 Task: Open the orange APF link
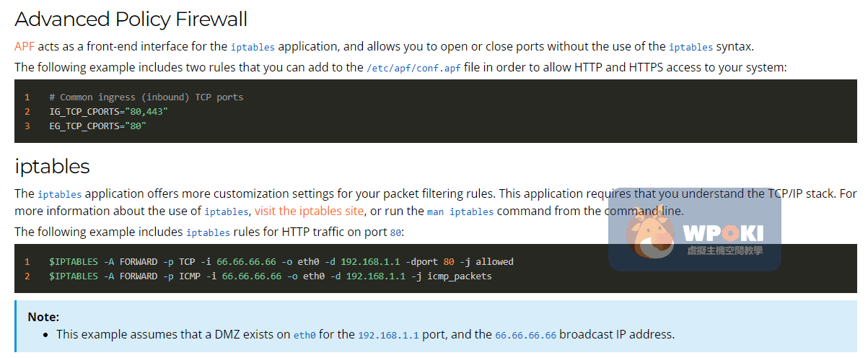tap(25, 46)
